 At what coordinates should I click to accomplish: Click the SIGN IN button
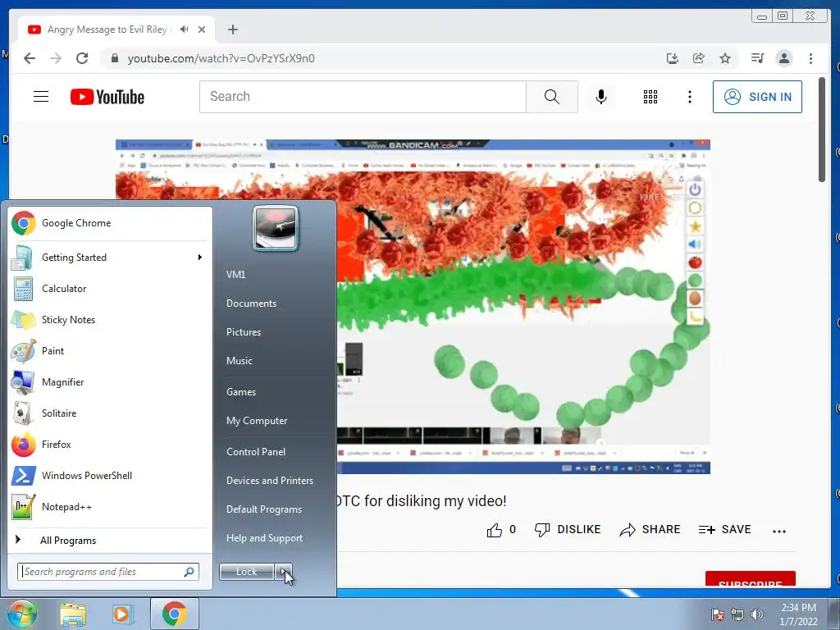click(x=757, y=97)
